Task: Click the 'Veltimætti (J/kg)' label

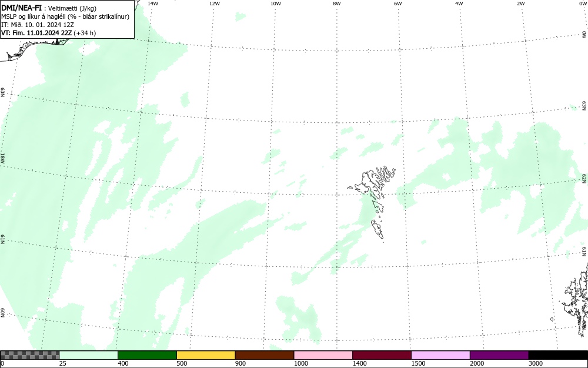Action: 72,8
